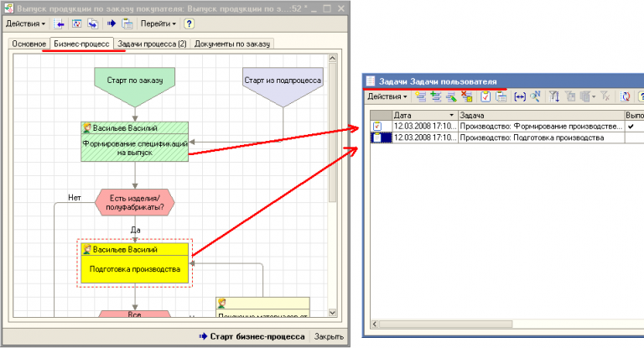Image resolution: width=644 pixels, height=348 pixels.
Task: Click the refresh list icon in tasks toolbar
Action: click(625, 97)
